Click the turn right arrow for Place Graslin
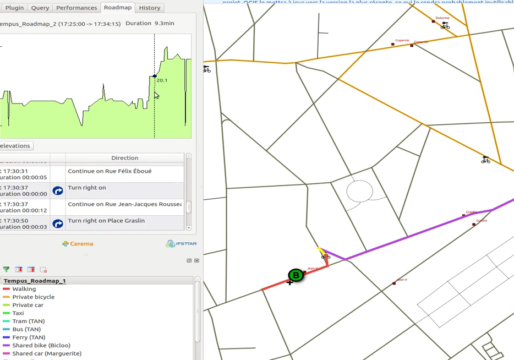514x360 pixels. pyautogui.click(x=58, y=224)
